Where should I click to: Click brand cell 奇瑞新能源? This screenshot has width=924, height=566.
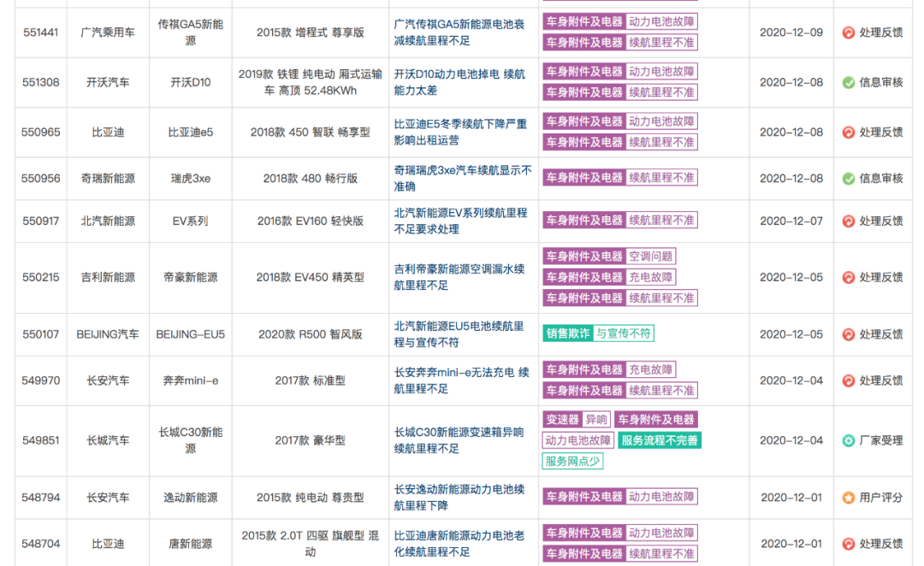click(x=108, y=178)
